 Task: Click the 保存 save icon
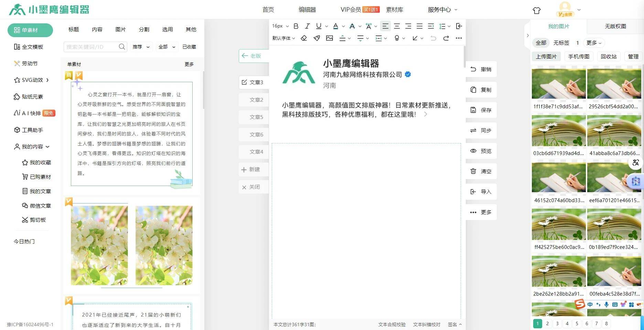473,110
